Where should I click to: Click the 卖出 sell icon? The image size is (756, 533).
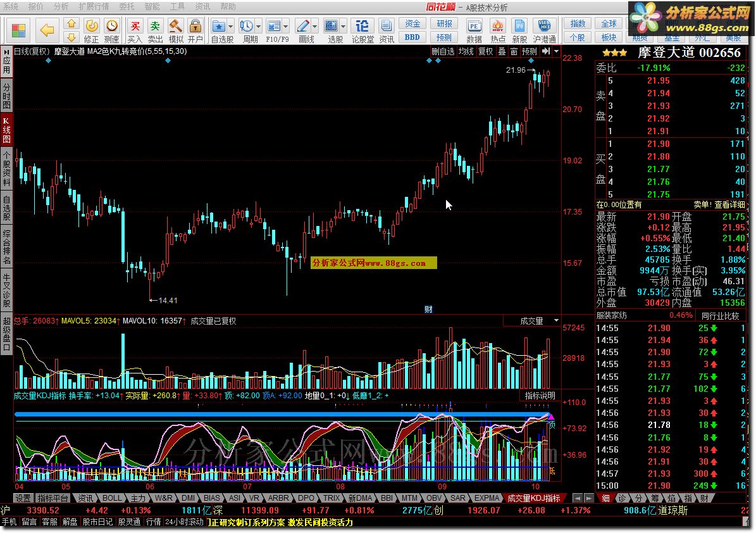155,31
